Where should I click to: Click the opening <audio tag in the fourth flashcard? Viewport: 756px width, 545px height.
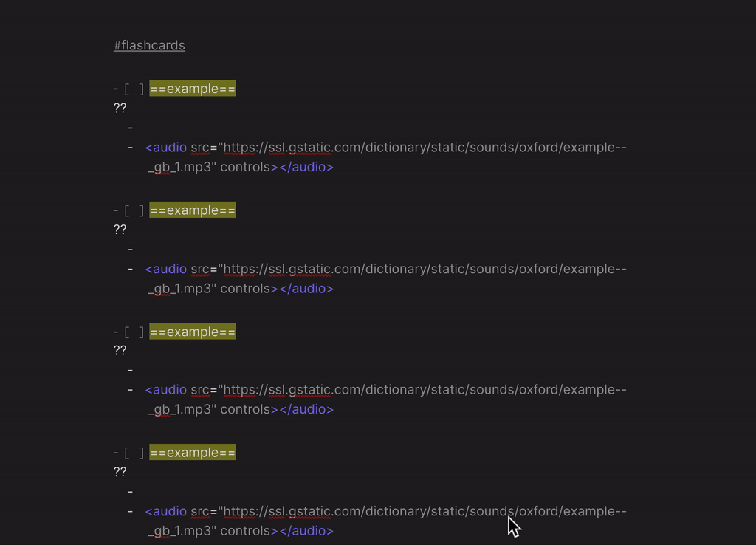click(166, 511)
